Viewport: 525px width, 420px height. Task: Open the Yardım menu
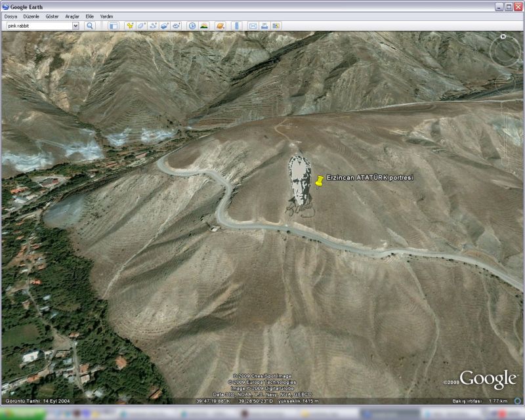click(x=106, y=16)
